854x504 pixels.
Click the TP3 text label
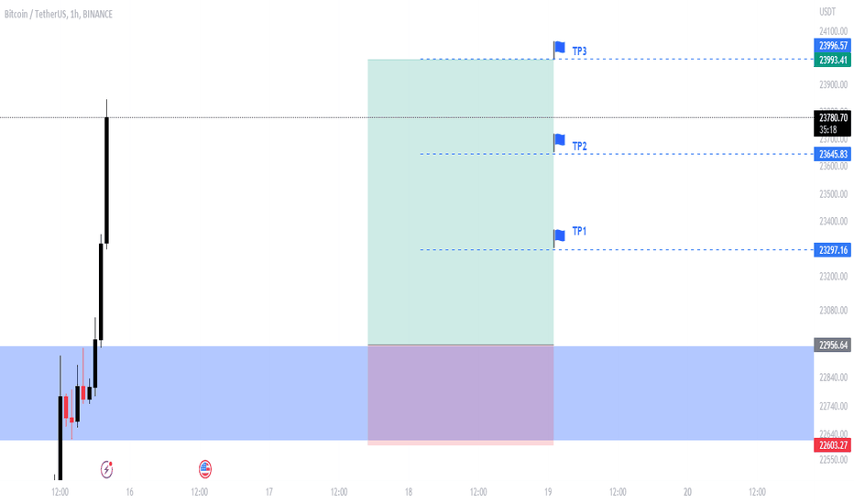click(579, 51)
